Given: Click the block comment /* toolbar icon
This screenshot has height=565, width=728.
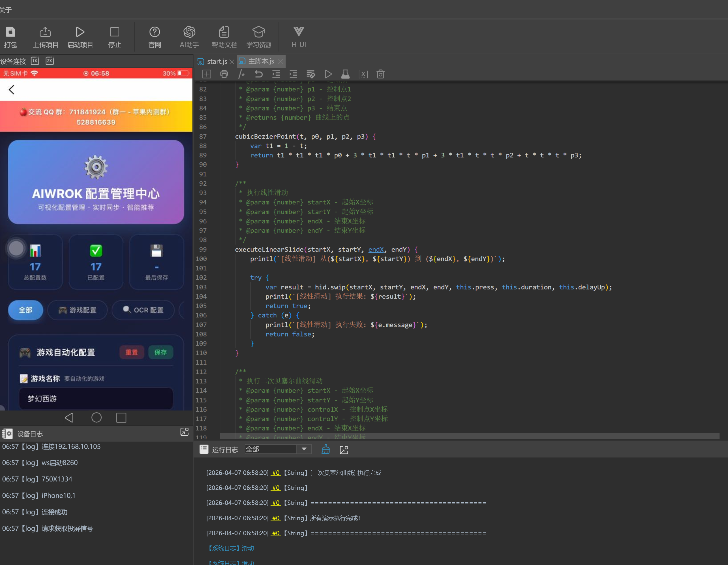Looking at the screenshot, I should (241, 74).
